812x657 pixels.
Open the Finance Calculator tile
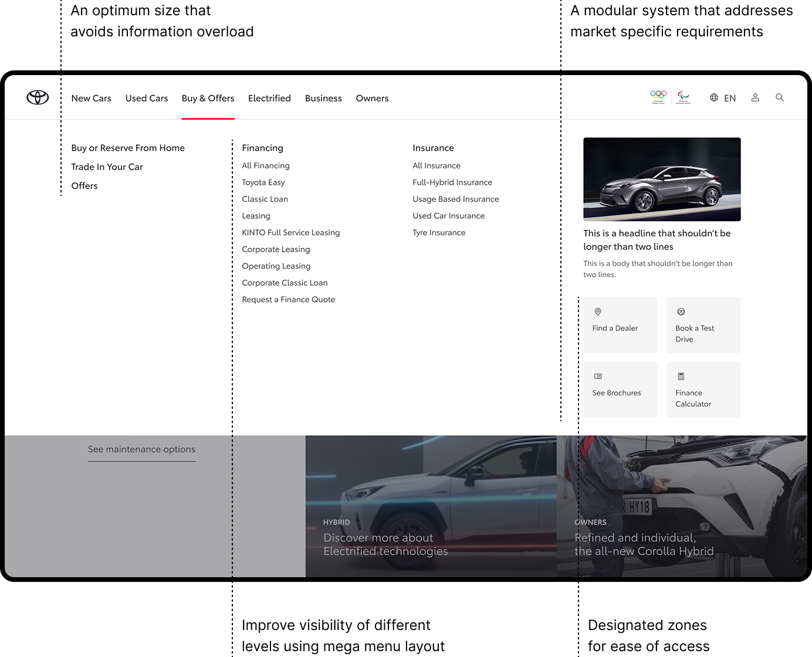coord(703,390)
